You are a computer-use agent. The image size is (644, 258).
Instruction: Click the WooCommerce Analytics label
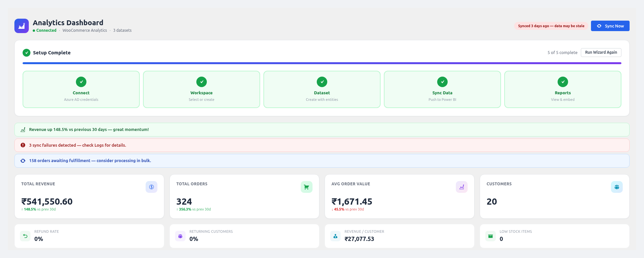pyautogui.click(x=85, y=30)
